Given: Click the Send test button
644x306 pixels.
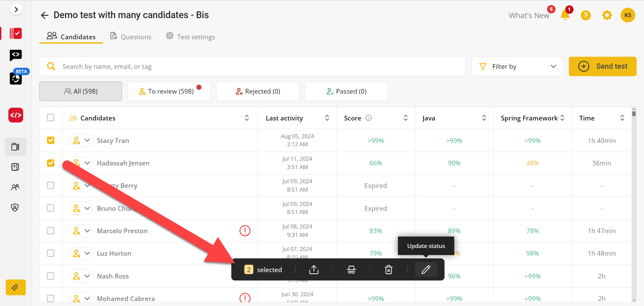Looking at the screenshot, I should 602,66.
